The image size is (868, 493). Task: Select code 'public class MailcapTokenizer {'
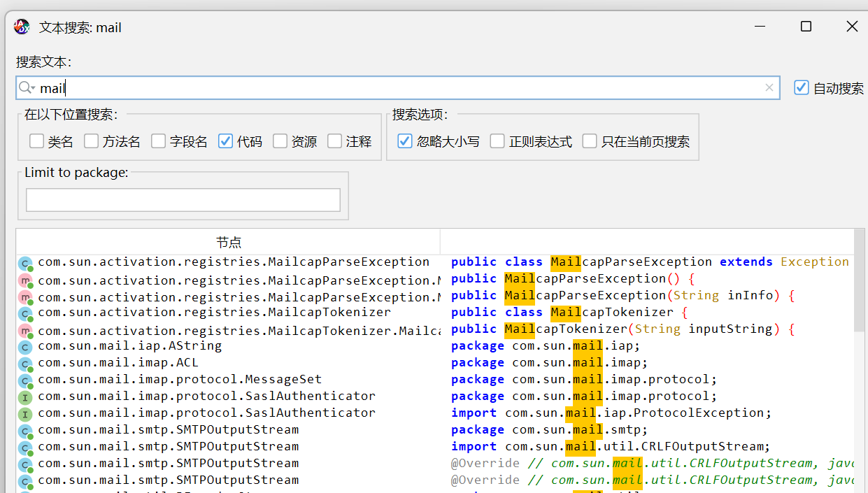[x=569, y=312]
